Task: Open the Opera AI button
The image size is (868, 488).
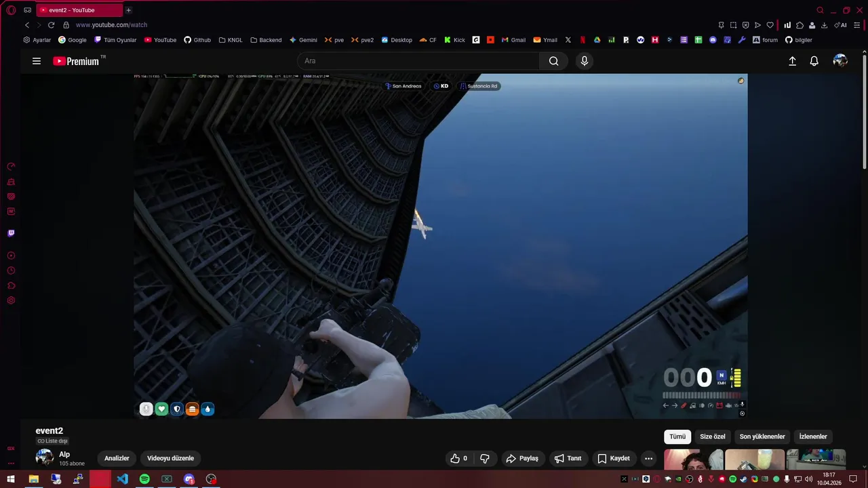Action: [x=840, y=25]
